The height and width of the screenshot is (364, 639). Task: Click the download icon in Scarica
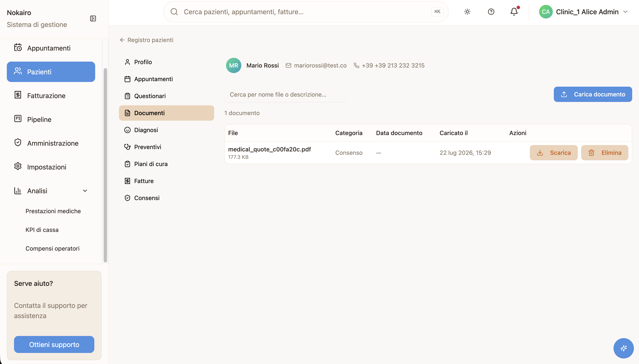540,153
